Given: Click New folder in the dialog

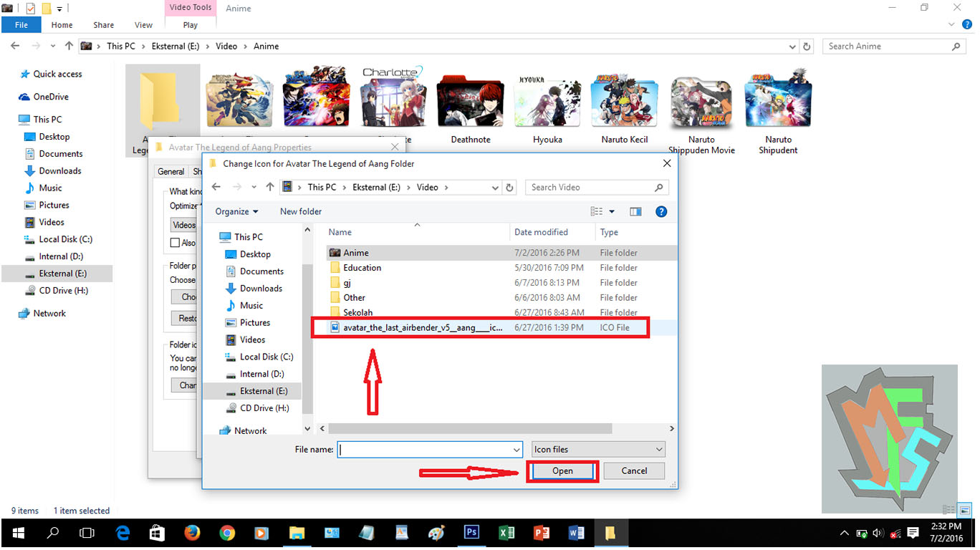Looking at the screenshot, I should pos(301,211).
